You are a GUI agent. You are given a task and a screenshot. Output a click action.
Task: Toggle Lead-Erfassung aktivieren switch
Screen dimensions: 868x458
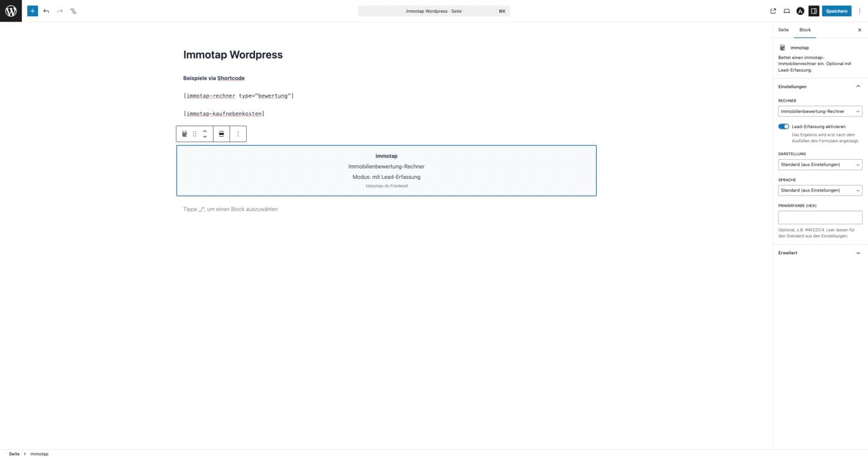click(x=784, y=127)
